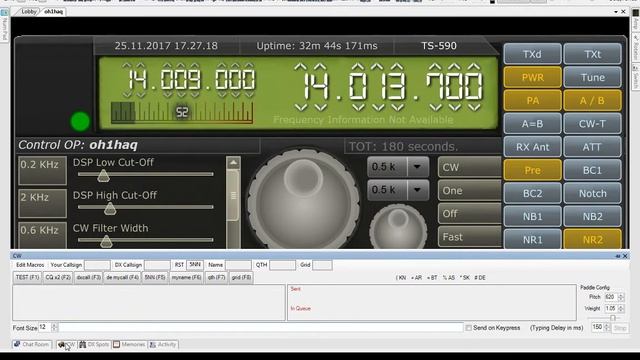Switch to the oh1haq tab
This screenshot has width=640, height=360.
pos(54,11)
